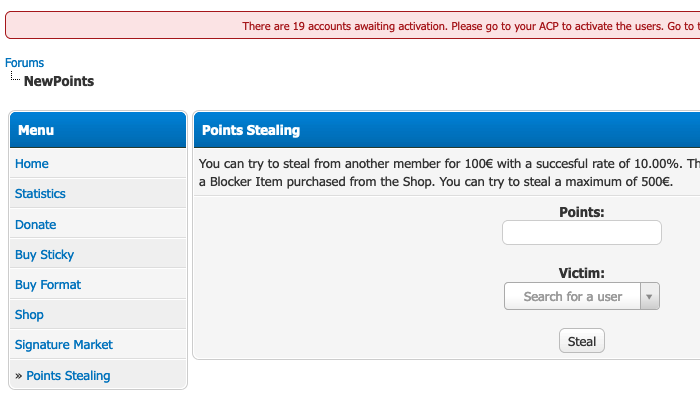Open the Statistics menu page
This screenshot has width=700, height=400.
tap(40, 194)
